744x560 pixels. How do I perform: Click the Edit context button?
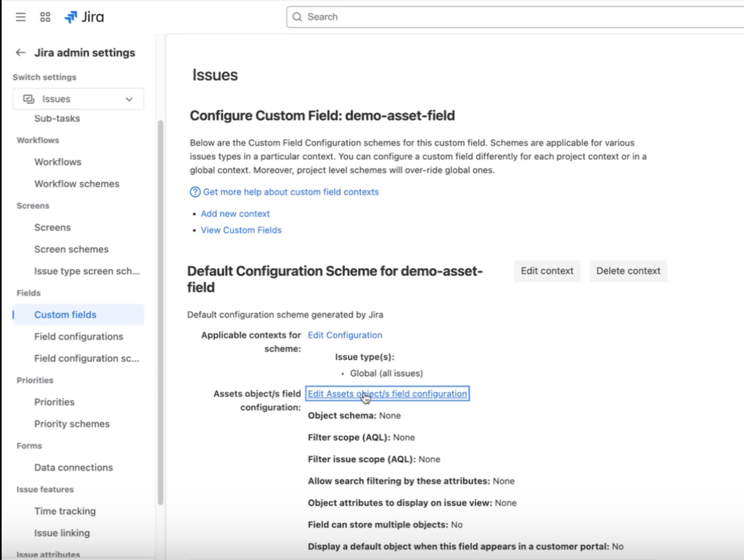[x=547, y=271]
